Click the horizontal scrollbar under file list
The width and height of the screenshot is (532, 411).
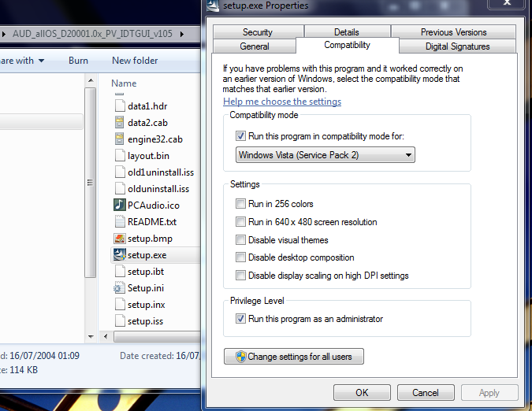pos(157,336)
